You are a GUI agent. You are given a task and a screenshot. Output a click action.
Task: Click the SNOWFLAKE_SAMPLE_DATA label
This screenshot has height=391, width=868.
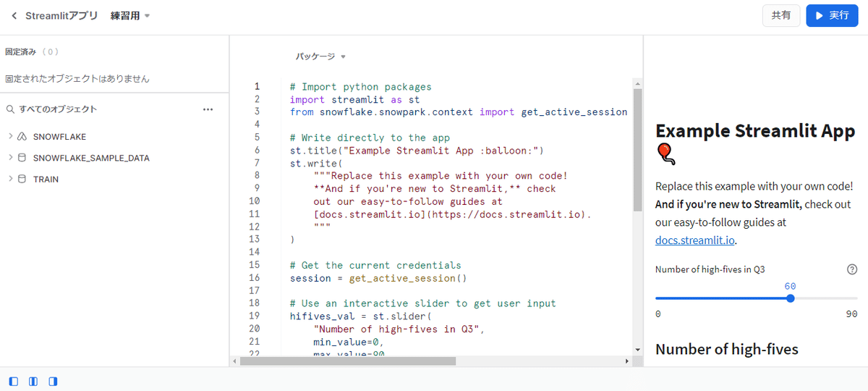(91, 158)
